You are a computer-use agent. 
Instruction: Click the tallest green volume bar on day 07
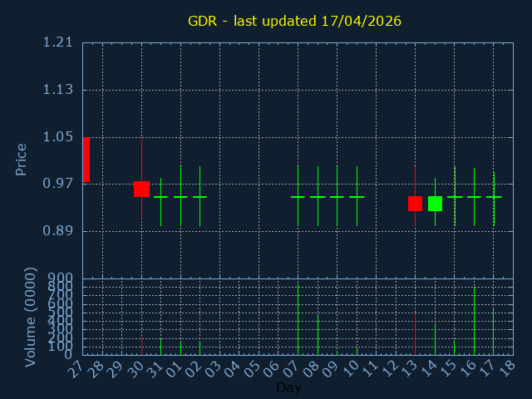[298, 320]
